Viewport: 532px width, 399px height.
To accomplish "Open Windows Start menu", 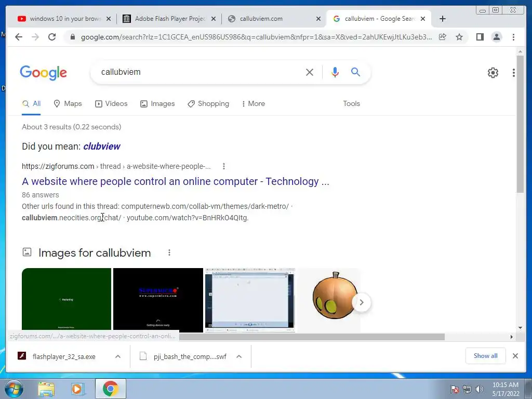I will pos(14,389).
